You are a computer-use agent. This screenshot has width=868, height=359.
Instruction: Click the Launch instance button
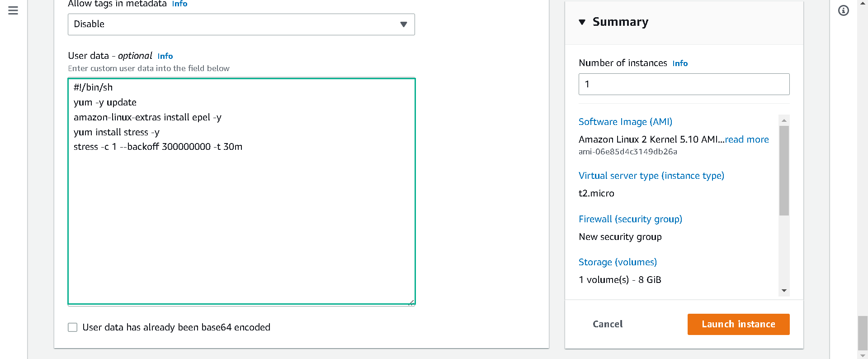[739, 324]
